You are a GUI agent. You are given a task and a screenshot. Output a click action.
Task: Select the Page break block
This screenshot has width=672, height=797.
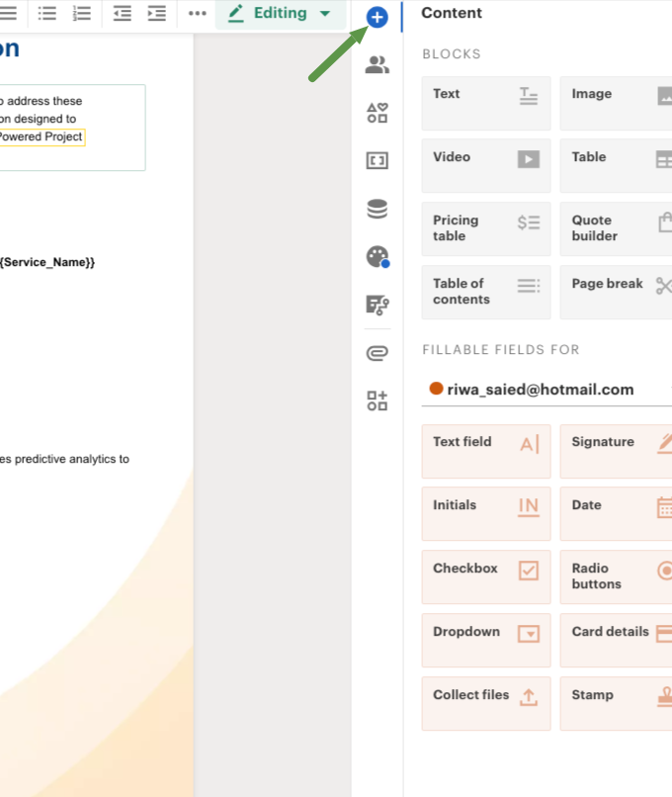[616, 293]
